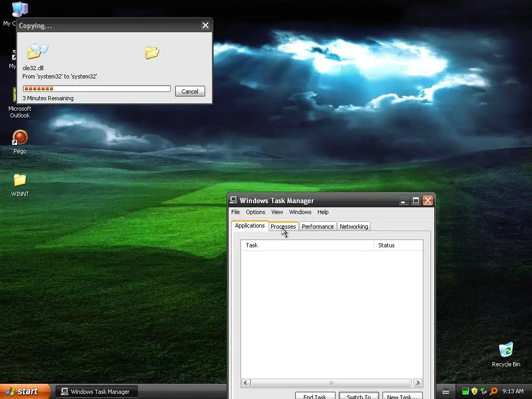Select the WINNT folder on desktop
Image resolution: width=532 pixels, height=399 pixels.
20,184
